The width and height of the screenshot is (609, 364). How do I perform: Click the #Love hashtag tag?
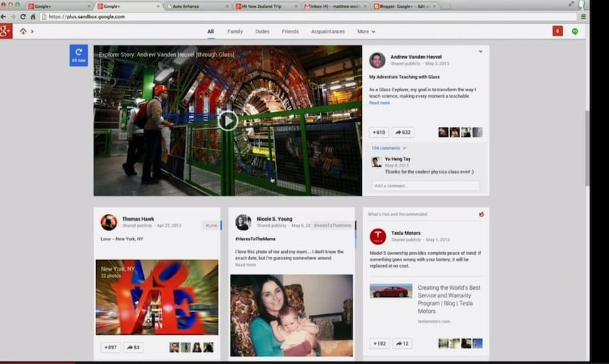click(x=212, y=225)
